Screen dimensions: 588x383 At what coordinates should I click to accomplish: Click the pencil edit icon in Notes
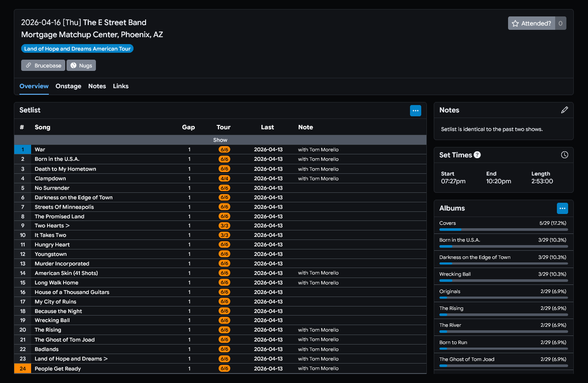(x=564, y=110)
